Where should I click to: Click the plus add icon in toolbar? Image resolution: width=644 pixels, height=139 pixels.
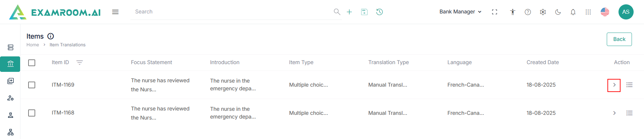349,12
